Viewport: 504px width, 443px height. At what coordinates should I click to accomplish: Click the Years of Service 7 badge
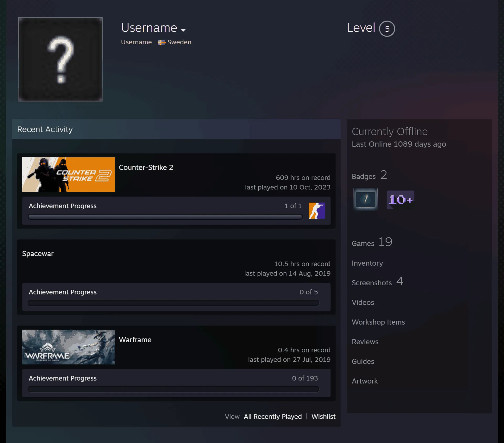(x=365, y=199)
